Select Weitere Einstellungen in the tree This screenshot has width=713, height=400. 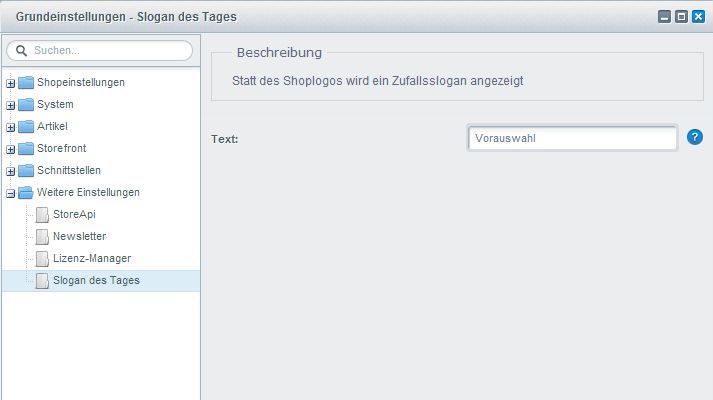88,192
